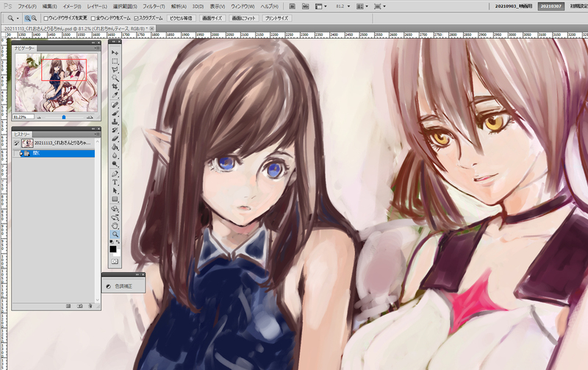Select the Brush tool
The height and width of the screenshot is (370, 588).
coord(115,113)
